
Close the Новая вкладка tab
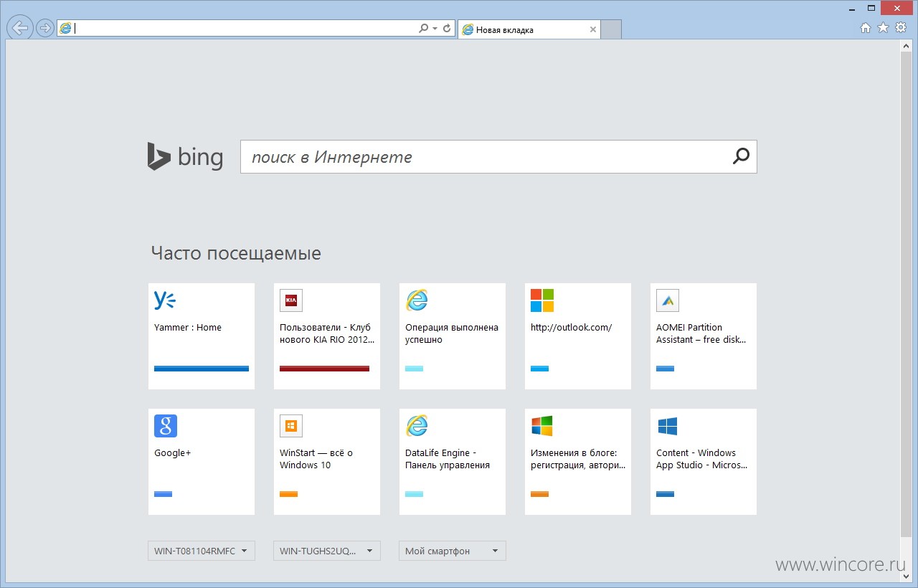[593, 30]
